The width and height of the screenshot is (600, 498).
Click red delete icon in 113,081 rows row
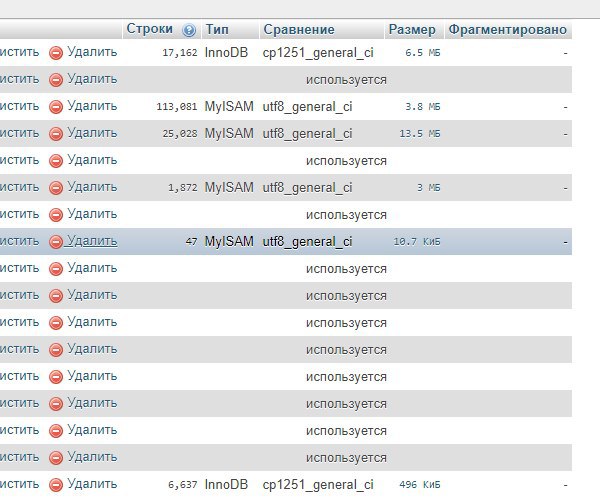[x=56, y=107]
